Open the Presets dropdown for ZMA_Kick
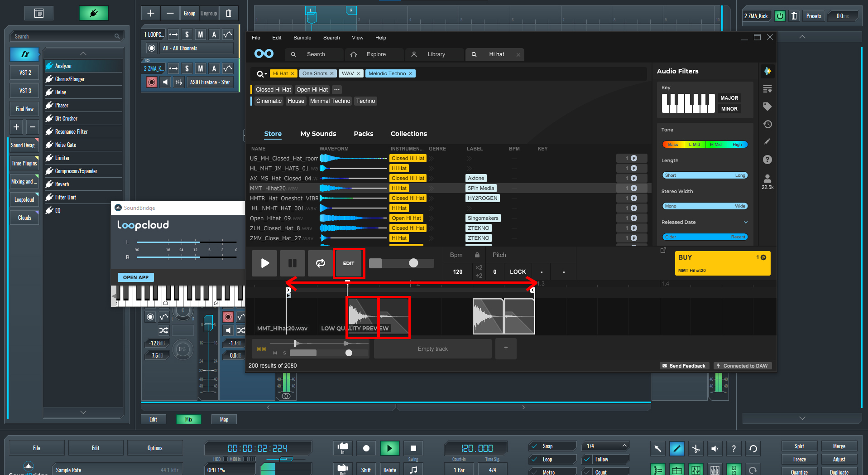Screen dimensions: 868x475 814,16
